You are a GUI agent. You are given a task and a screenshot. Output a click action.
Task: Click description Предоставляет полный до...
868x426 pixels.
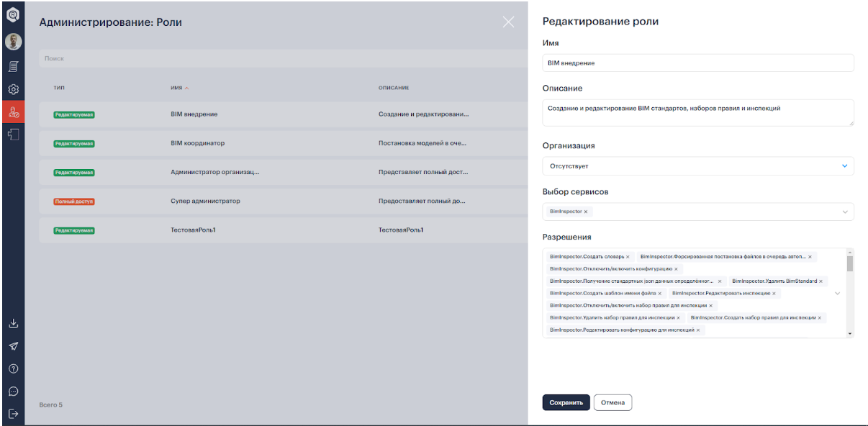pos(422,201)
